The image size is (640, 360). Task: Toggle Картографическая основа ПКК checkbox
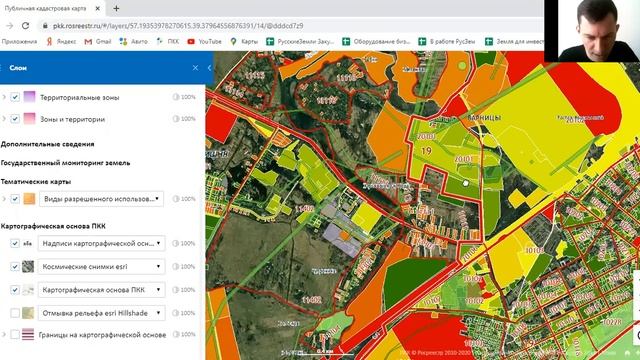[x=15, y=290]
